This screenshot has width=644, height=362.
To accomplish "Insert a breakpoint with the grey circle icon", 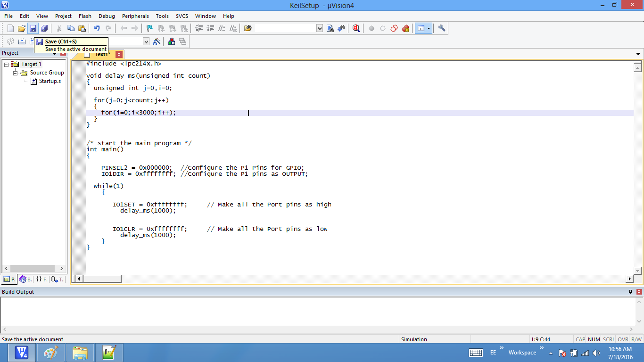I will [x=372, y=28].
